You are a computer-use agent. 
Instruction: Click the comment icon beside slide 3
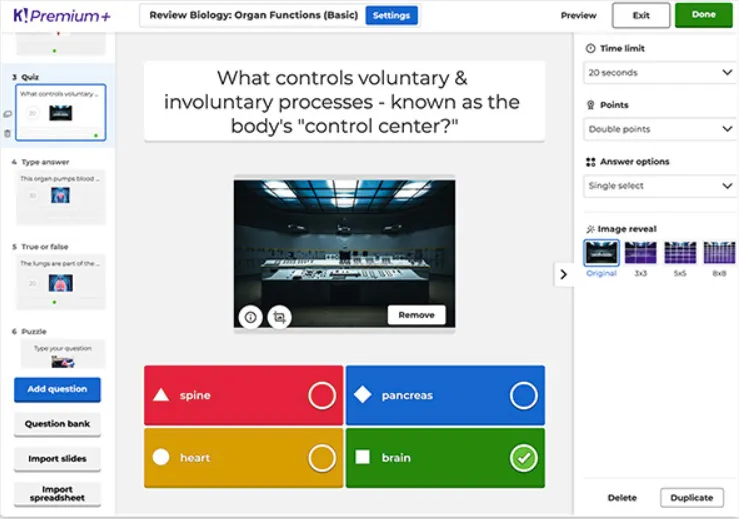click(x=7, y=114)
